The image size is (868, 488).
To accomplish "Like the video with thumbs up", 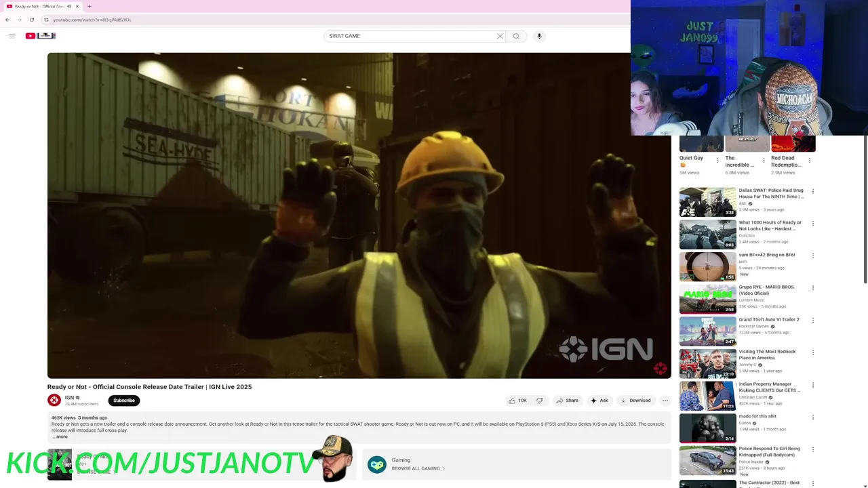I will (517, 401).
